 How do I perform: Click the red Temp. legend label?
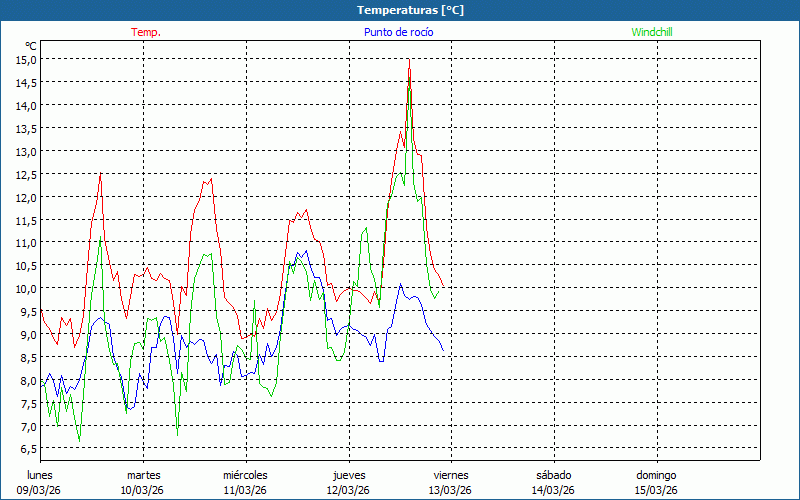[x=145, y=32]
